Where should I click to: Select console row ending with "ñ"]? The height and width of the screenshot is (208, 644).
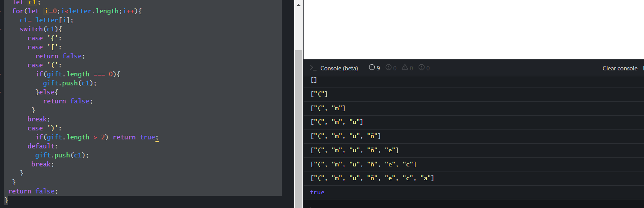pos(474,136)
